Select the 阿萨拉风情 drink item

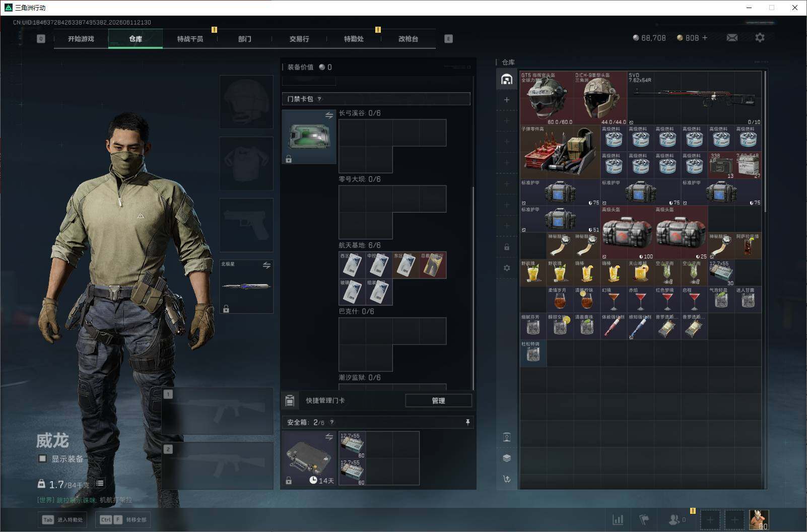click(x=748, y=246)
